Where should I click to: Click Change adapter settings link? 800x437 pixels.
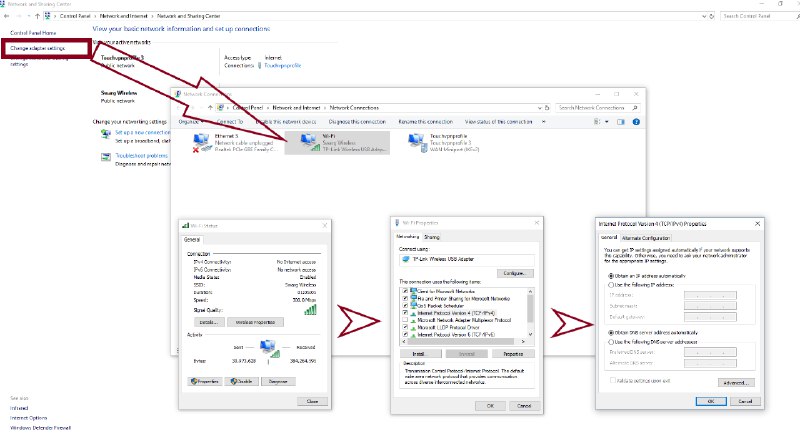click(x=38, y=48)
